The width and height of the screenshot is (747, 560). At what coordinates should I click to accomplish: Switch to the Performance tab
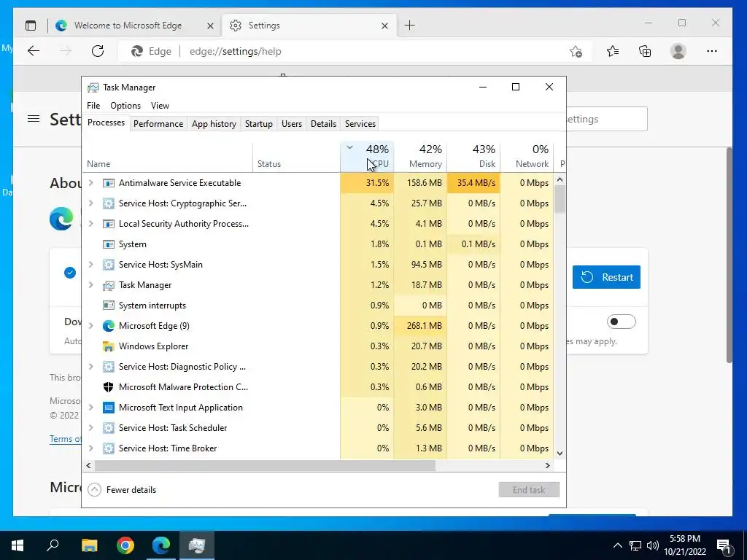(x=158, y=124)
